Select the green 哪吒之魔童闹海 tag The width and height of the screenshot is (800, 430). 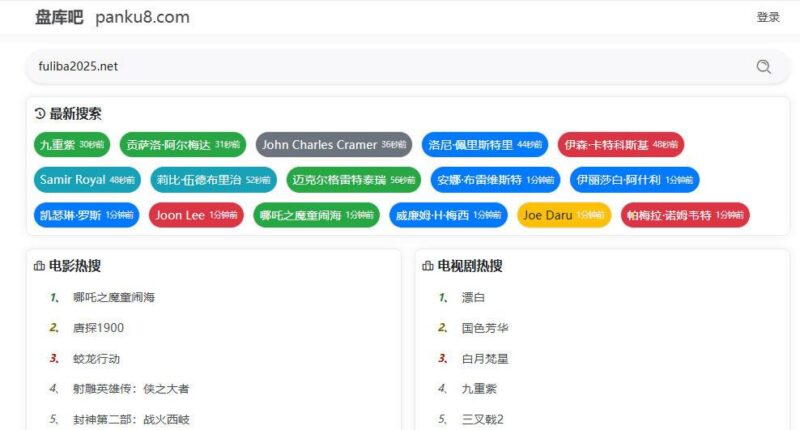(316, 215)
